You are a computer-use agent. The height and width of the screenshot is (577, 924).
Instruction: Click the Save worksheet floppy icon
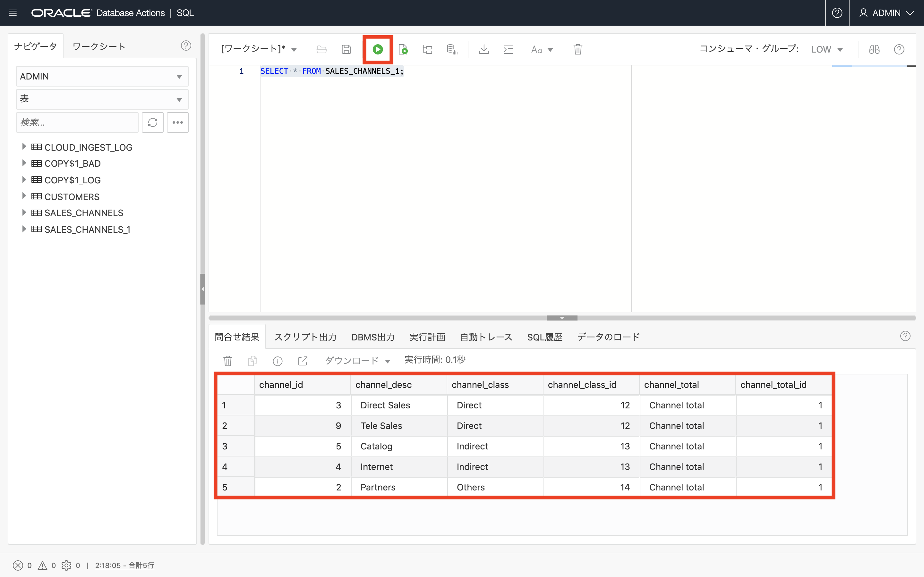click(346, 49)
